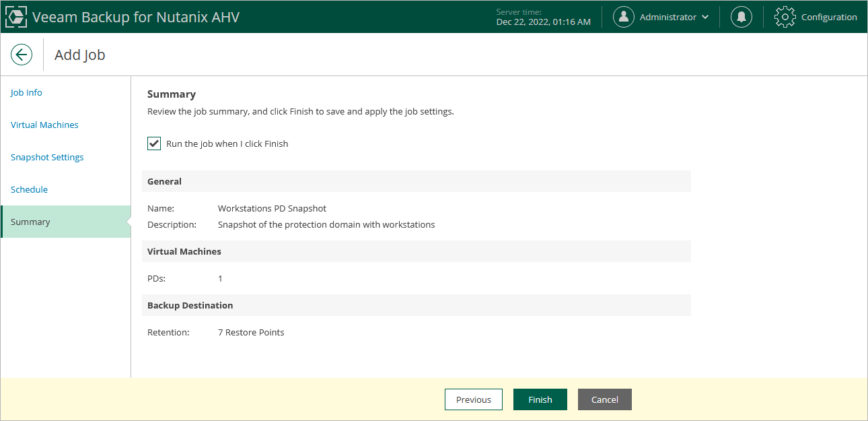The image size is (868, 421).
Task: Click the Administrator user name
Action: click(668, 17)
